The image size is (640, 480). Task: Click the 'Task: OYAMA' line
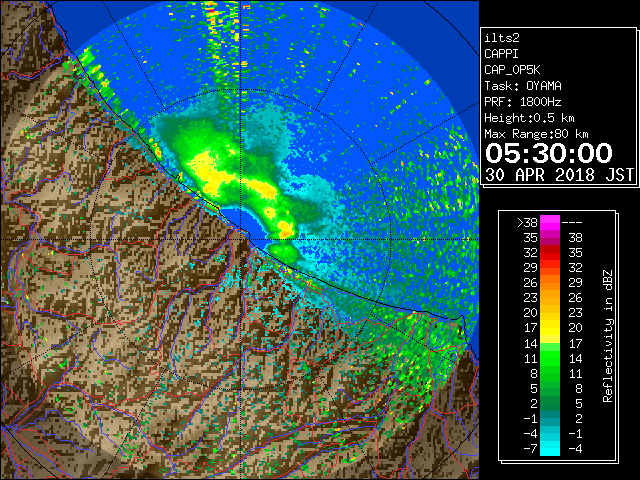pos(523,86)
